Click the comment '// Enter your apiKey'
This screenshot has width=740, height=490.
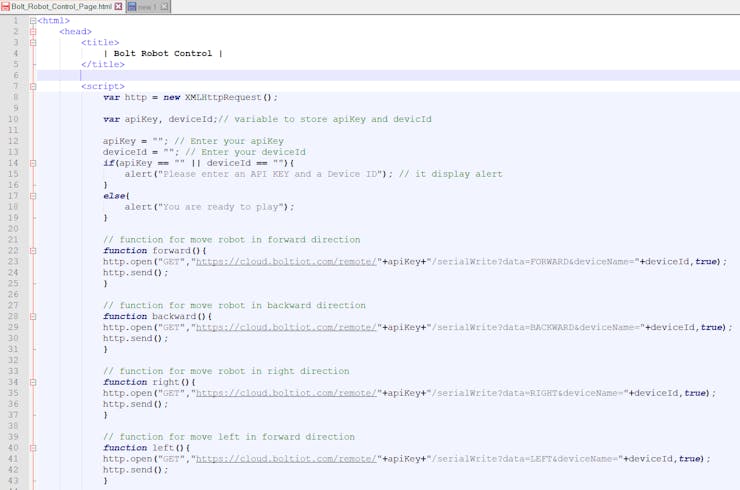point(229,141)
